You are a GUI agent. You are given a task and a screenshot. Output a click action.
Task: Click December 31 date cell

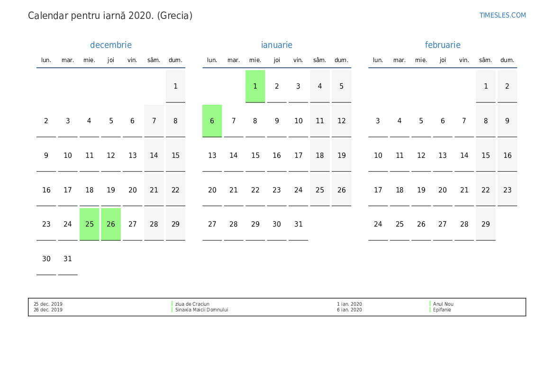point(68,259)
